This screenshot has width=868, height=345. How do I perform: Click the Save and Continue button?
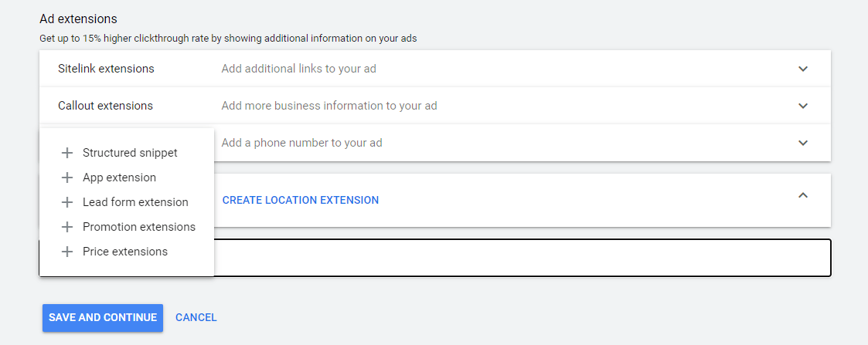point(103,318)
